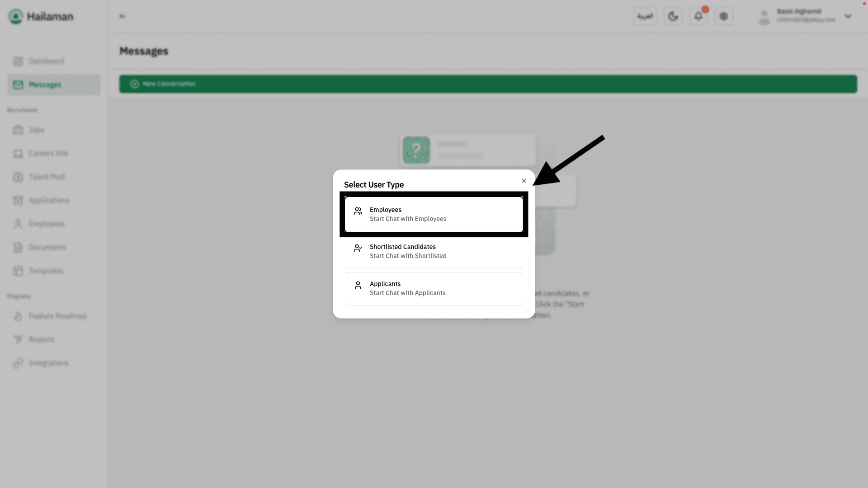Open Integrations link icon
This screenshot has height=488, width=868.
click(x=18, y=363)
